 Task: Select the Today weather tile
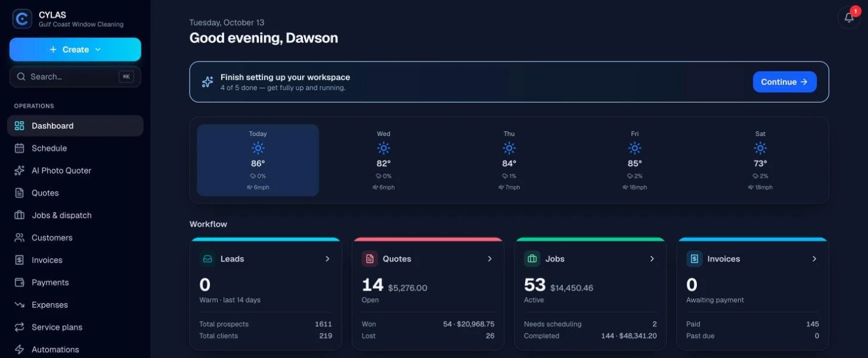pos(258,160)
